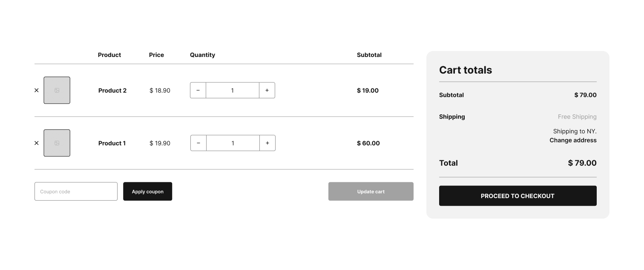Increase Product 2 quantity with plus
Screen dimensions: 644x270
(x=267, y=90)
